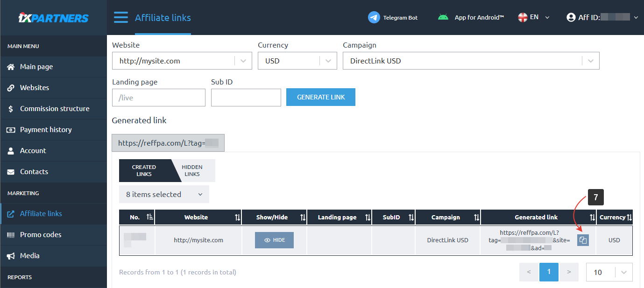The width and height of the screenshot is (644, 288).
Task: Sort table by Currency column arrows
Action: tap(629, 217)
